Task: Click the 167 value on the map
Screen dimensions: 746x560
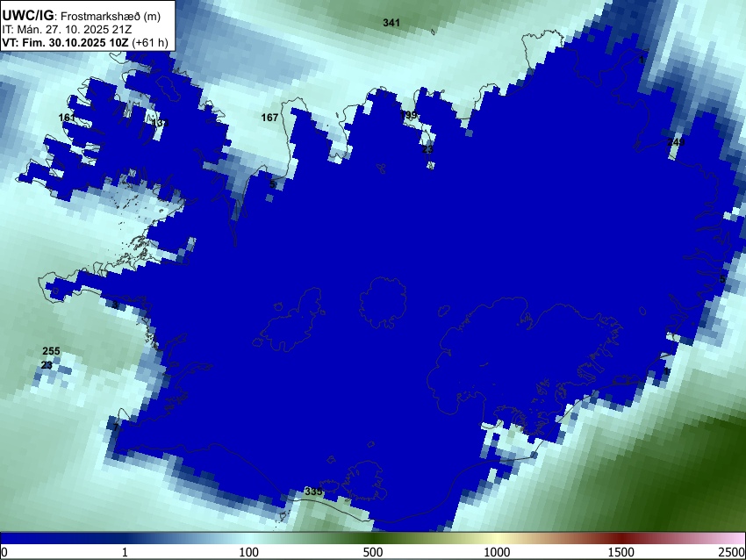Action: point(269,117)
